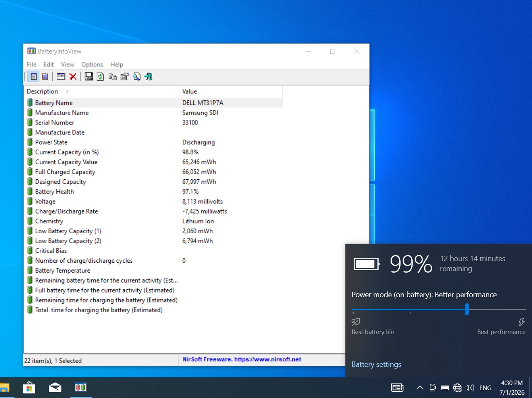Open the Edit menu

(49, 64)
